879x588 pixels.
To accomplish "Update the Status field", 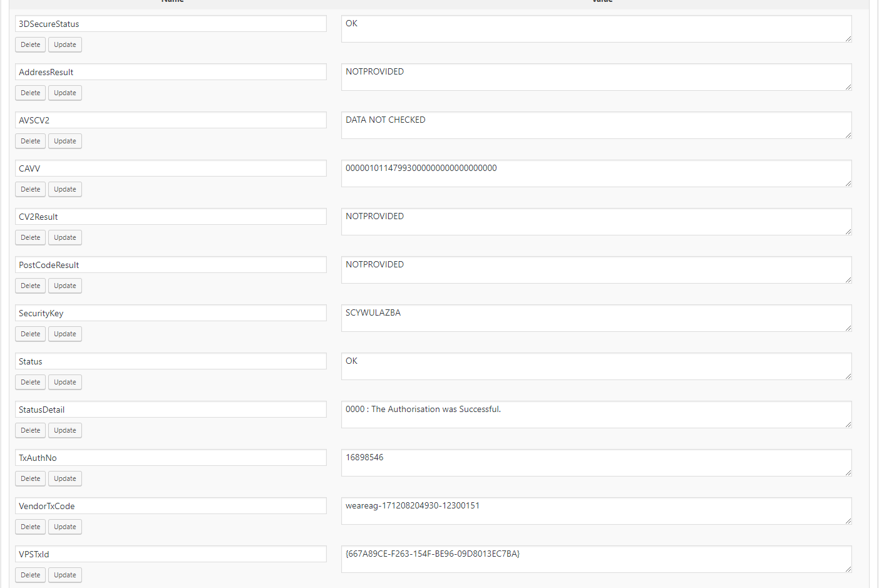I will [x=65, y=382].
